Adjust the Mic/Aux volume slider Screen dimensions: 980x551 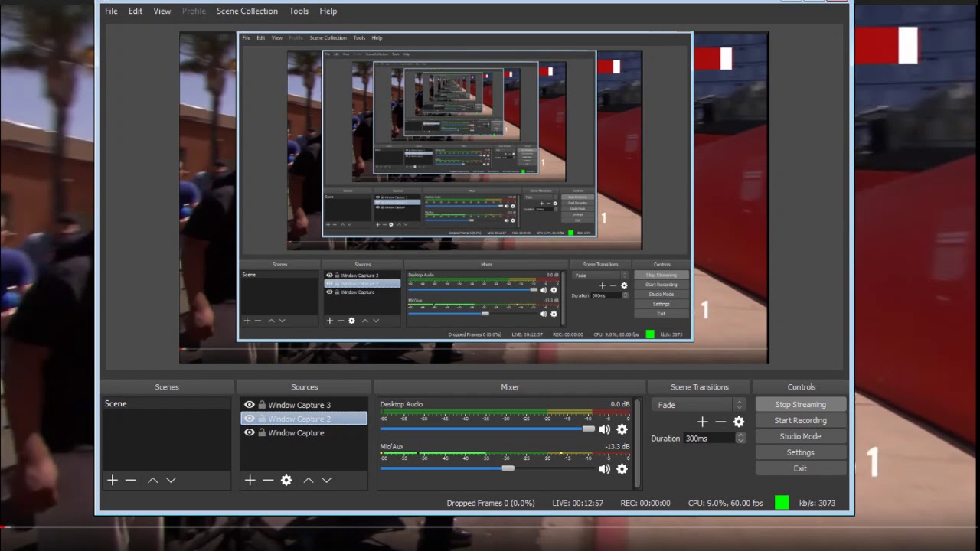487,468
